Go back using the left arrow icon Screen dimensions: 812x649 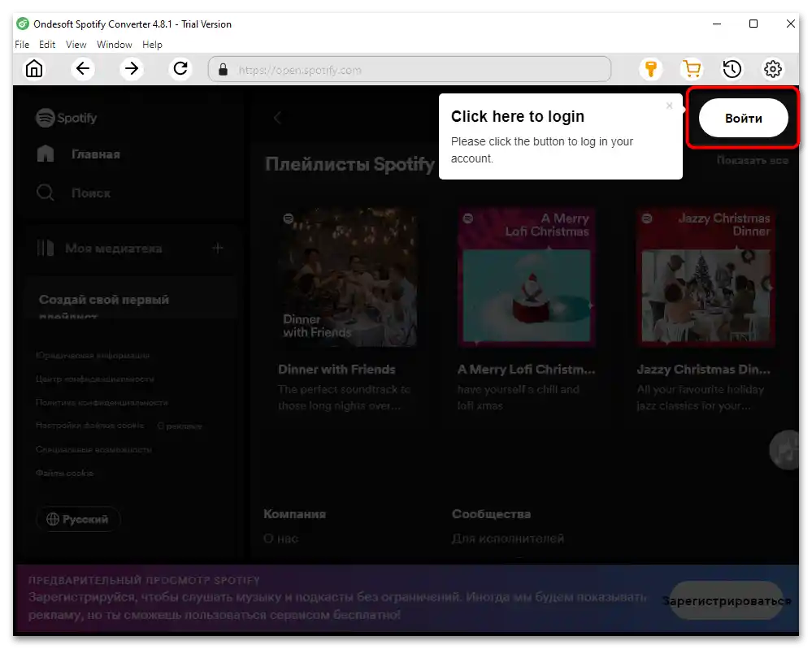click(x=83, y=68)
